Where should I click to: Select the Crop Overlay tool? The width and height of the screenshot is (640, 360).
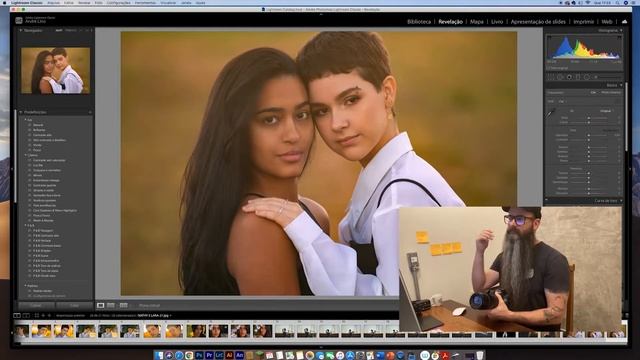click(550, 77)
